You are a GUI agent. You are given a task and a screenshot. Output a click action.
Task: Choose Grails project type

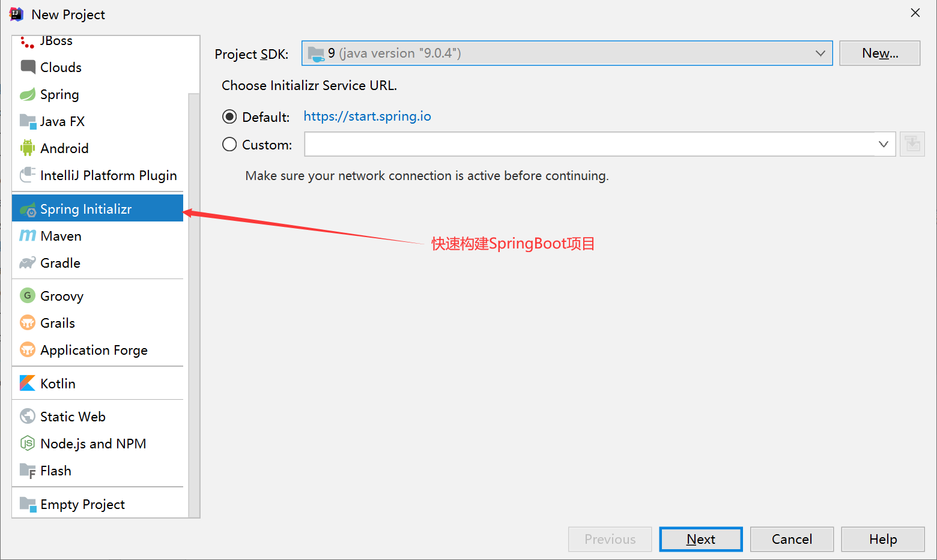point(97,323)
